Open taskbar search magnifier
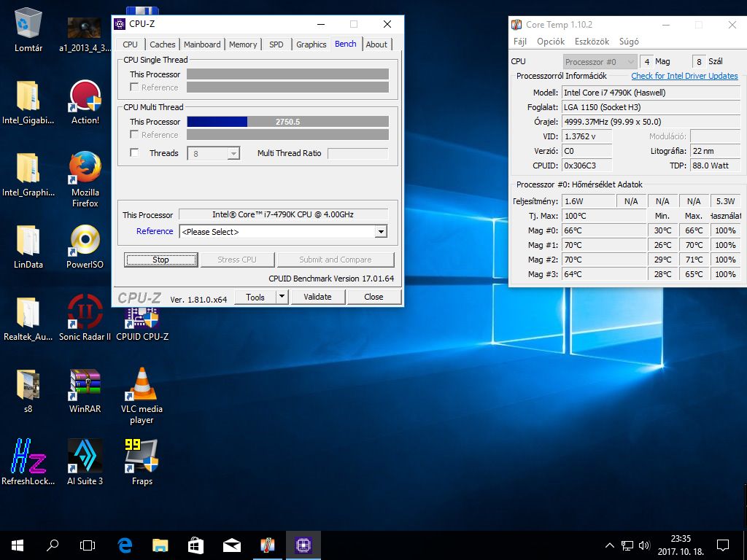The width and height of the screenshot is (747, 560). tap(53, 545)
